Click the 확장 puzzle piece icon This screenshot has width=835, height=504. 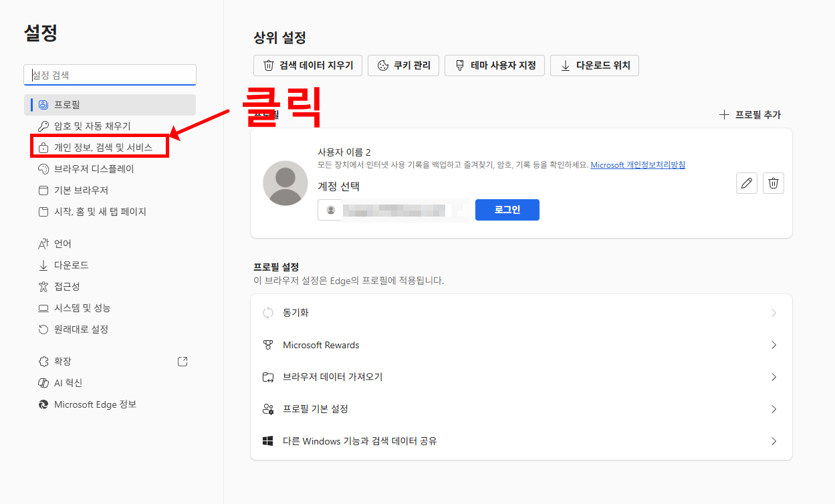[x=43, y=362]
